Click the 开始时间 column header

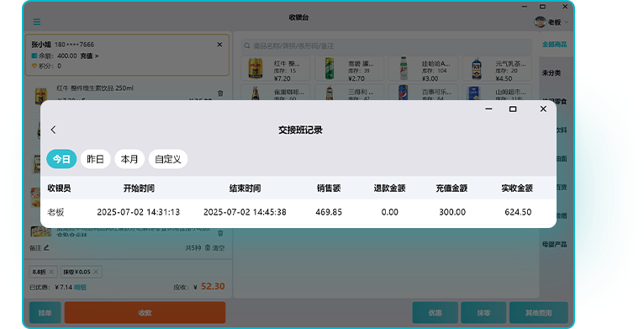[x=139, y=188]
